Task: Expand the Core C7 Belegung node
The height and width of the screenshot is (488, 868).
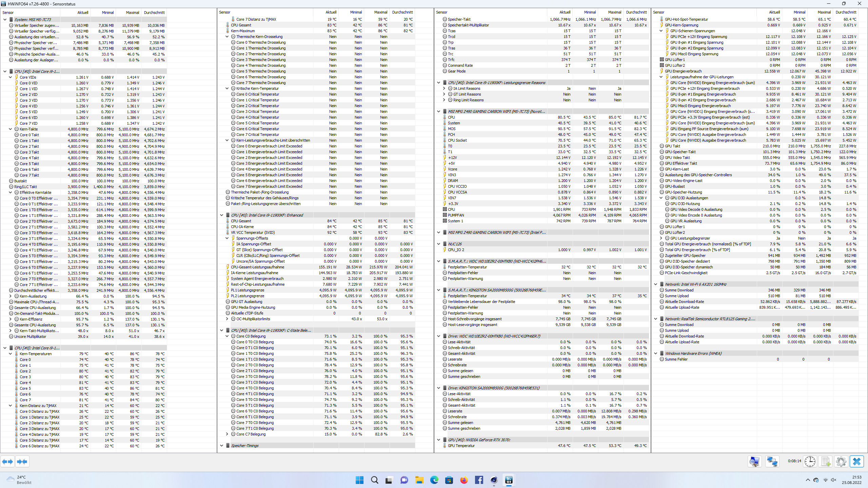Action: coord(227,434)
